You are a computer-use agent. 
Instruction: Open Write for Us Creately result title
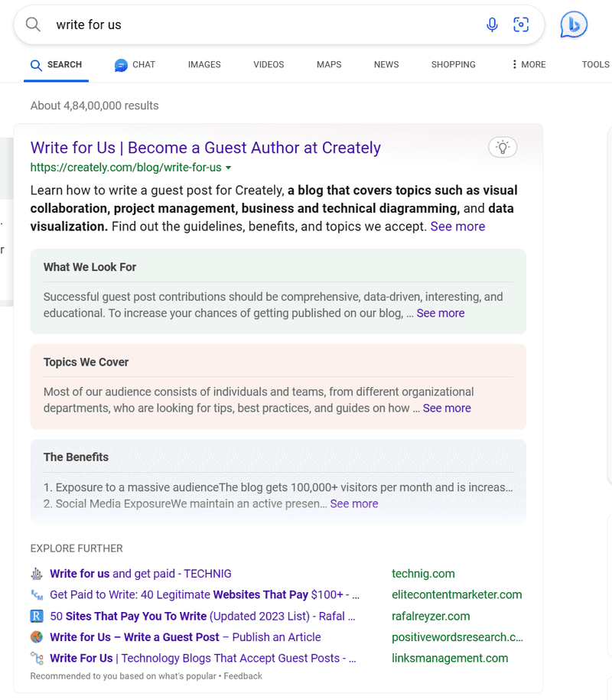click(x=205, y=148)
